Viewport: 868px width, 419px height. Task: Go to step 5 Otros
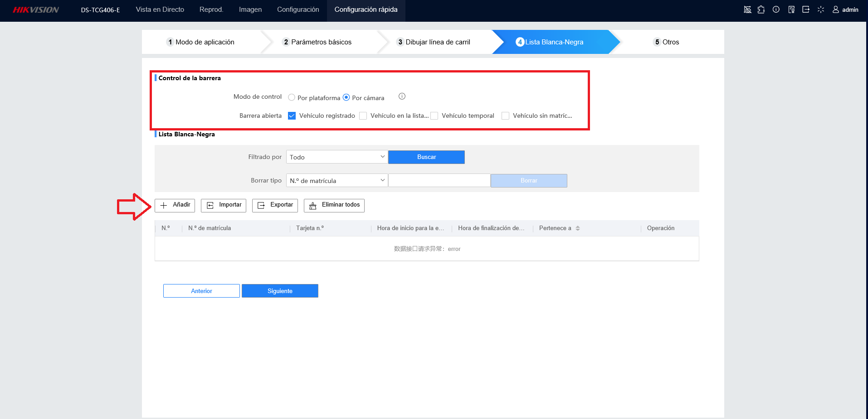click(x=666, y=42)
